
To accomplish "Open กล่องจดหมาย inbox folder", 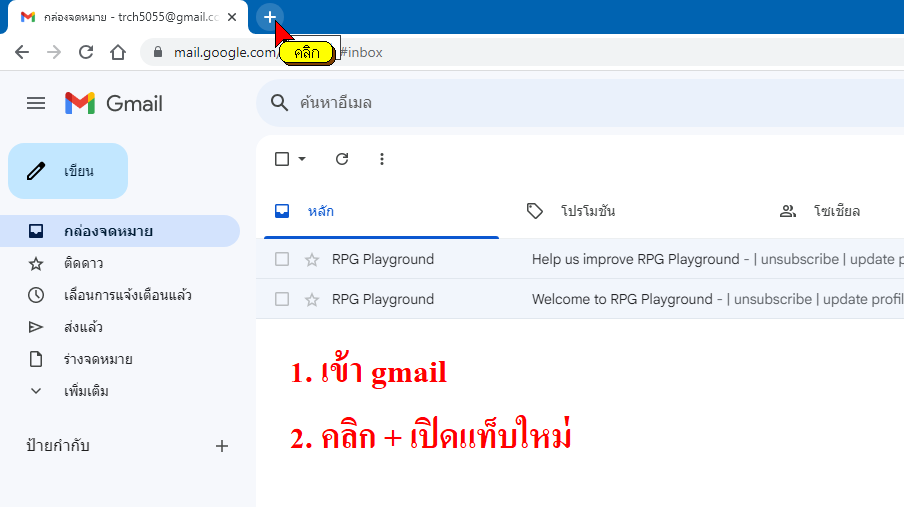I will pyautogui.click(x=119, y=231).
